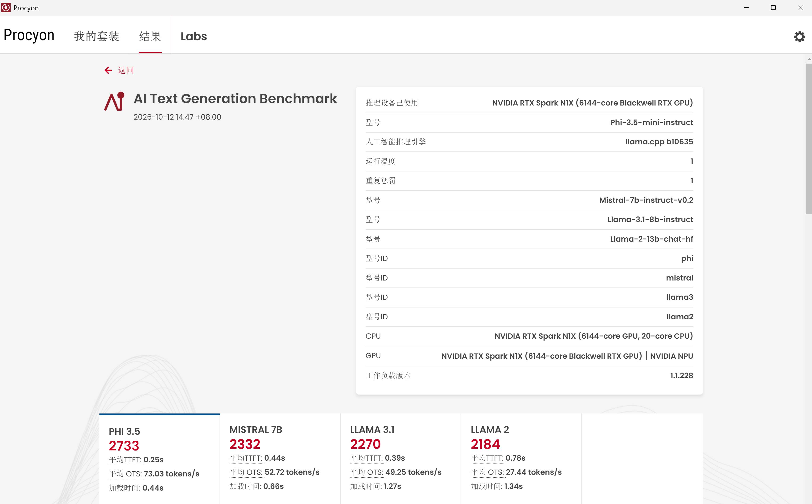This screenshot has width=812, height=504.
Task: Close the Procyon window
Action: (x=801, y=8)
